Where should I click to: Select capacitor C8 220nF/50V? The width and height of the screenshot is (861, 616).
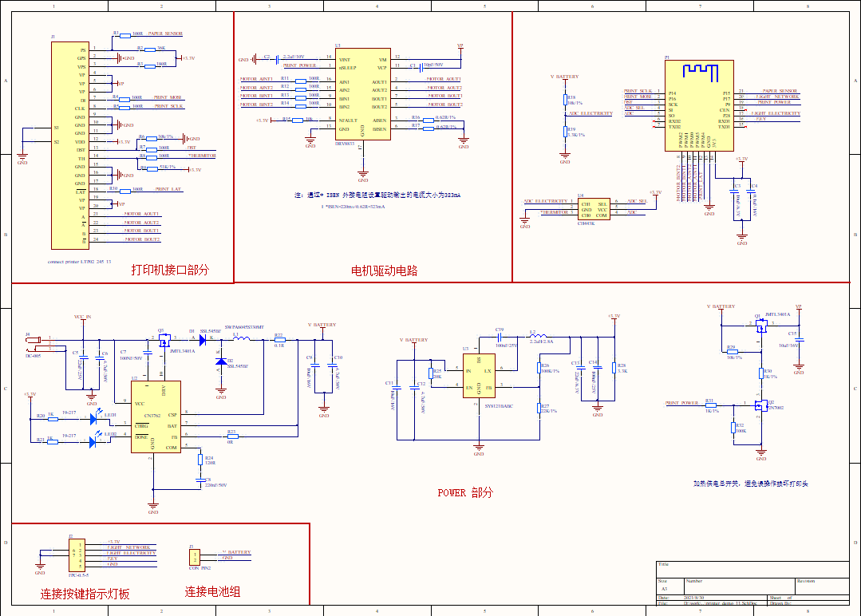pos(200,480)
